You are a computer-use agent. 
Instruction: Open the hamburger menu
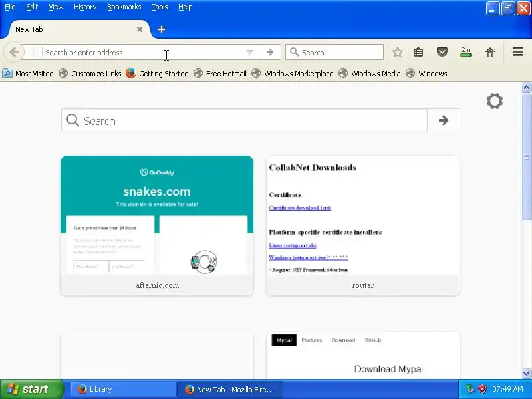point(518,52)
